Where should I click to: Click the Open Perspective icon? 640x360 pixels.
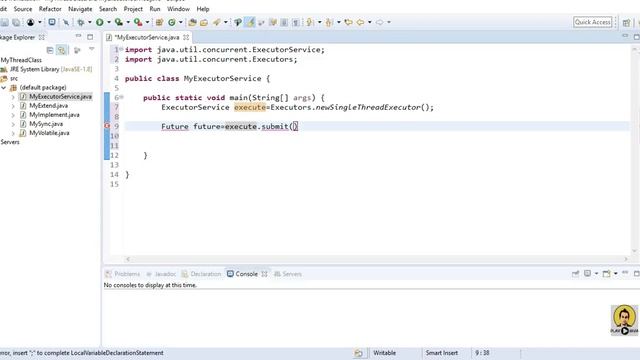point(627,22)
